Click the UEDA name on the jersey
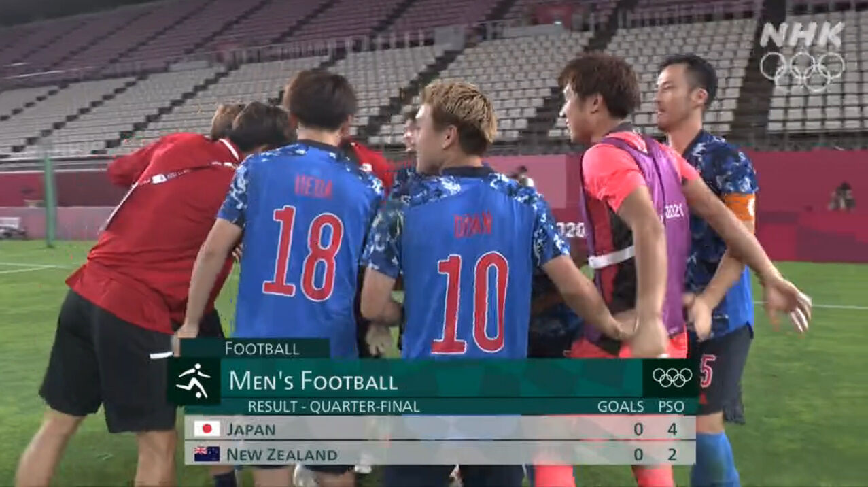 [313, 186]
